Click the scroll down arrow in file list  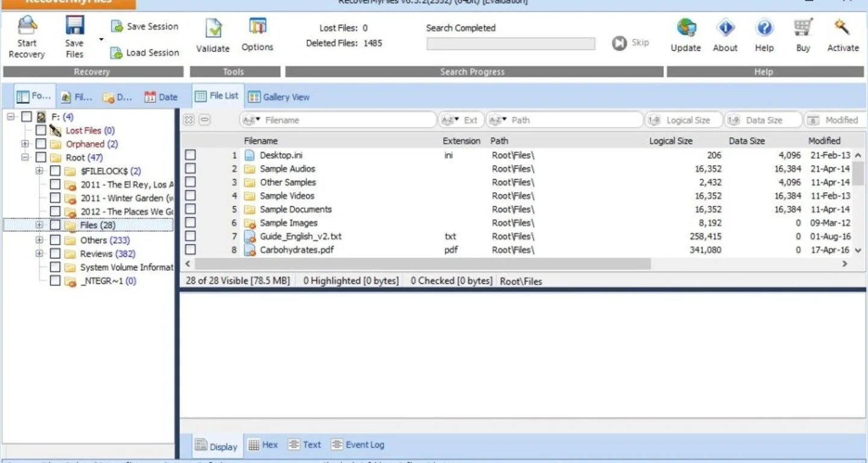(x=858, y=250)
